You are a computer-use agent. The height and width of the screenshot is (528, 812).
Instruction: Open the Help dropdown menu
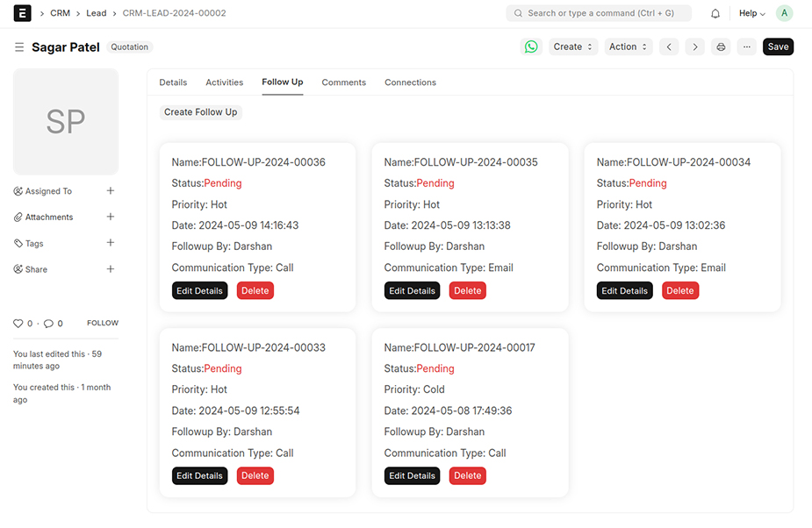point(751,13)
